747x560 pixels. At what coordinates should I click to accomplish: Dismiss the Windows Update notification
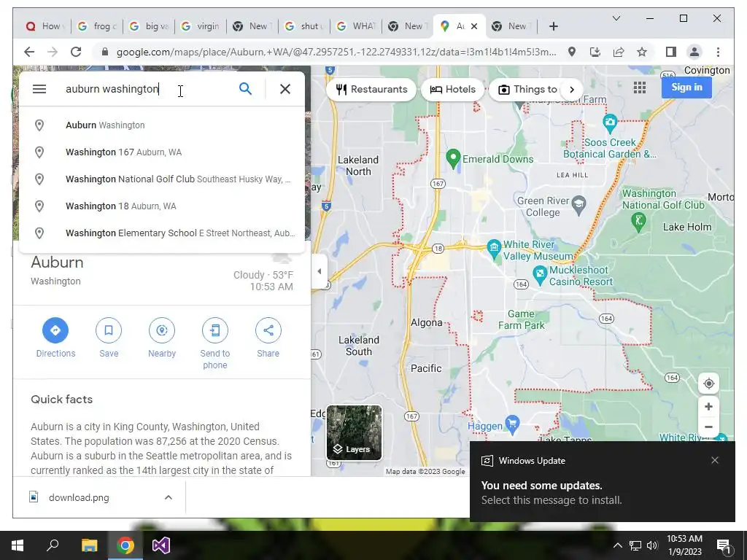coord(715,460)
